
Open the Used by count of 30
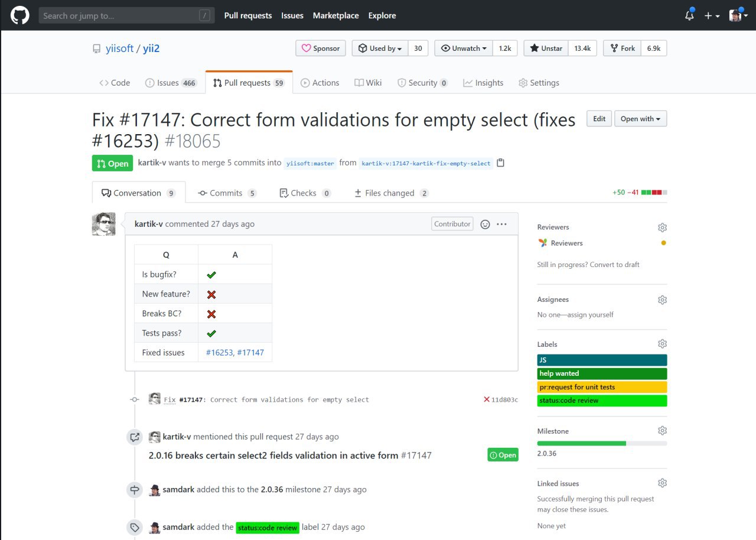point(418,48)
